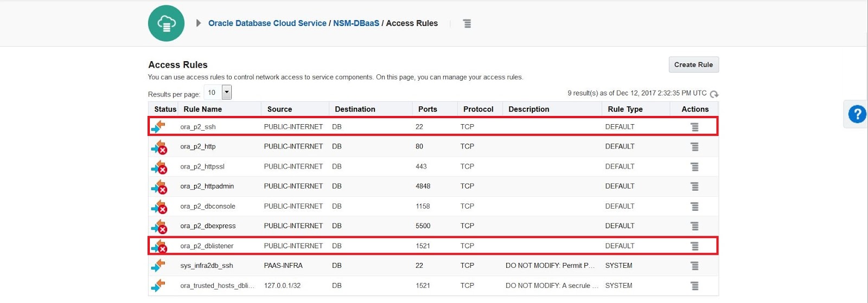
Task: Click port 1158 in the dbconsole row
Action: (423, 206)
